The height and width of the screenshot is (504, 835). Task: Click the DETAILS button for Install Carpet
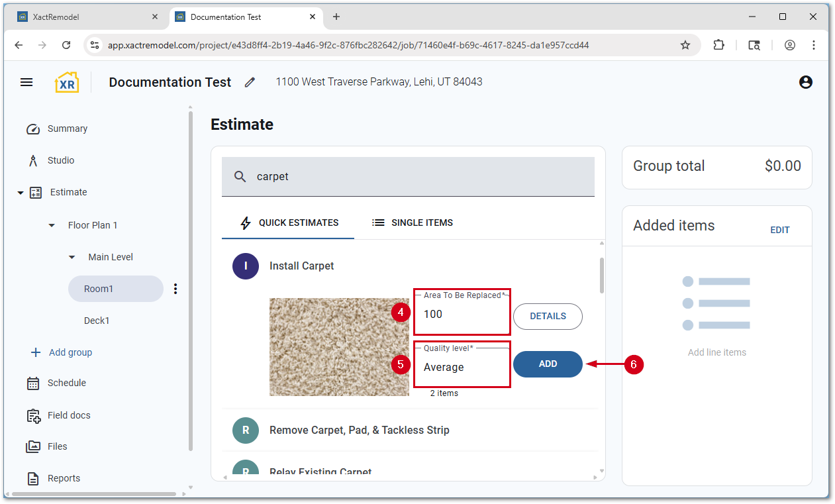coord(548,317)
